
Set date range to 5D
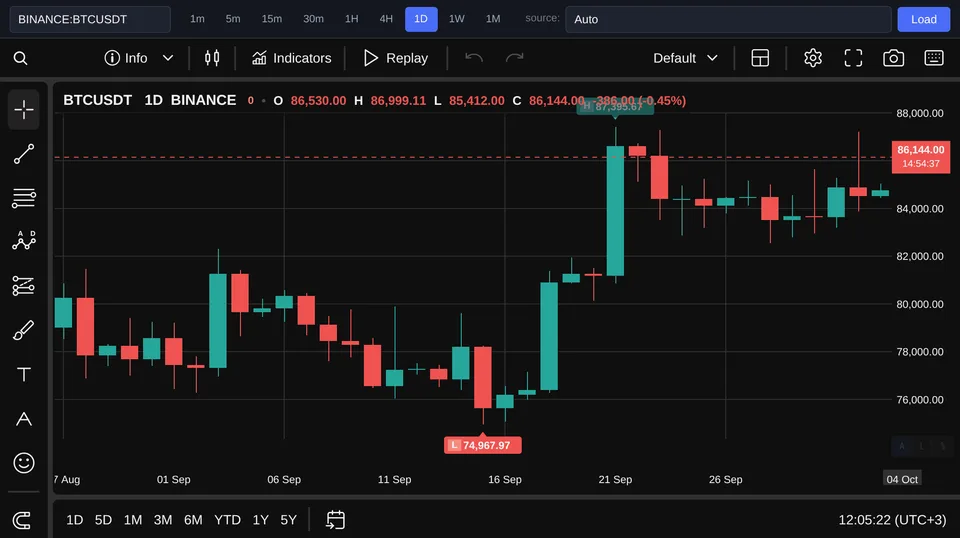point(103,520)
